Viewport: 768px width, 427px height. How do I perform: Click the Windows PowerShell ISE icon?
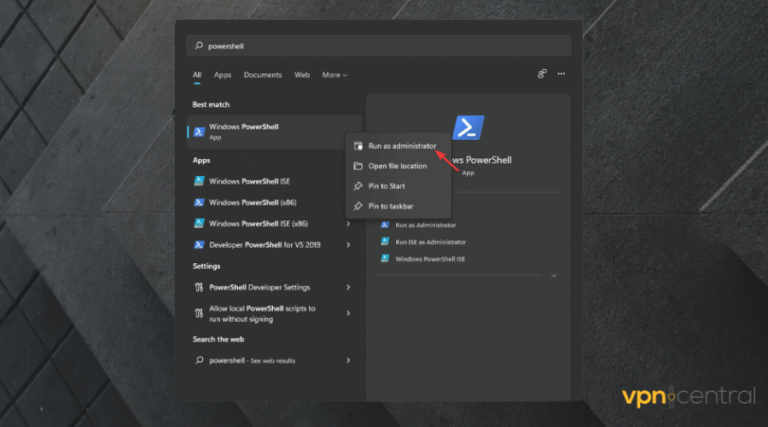199,181
